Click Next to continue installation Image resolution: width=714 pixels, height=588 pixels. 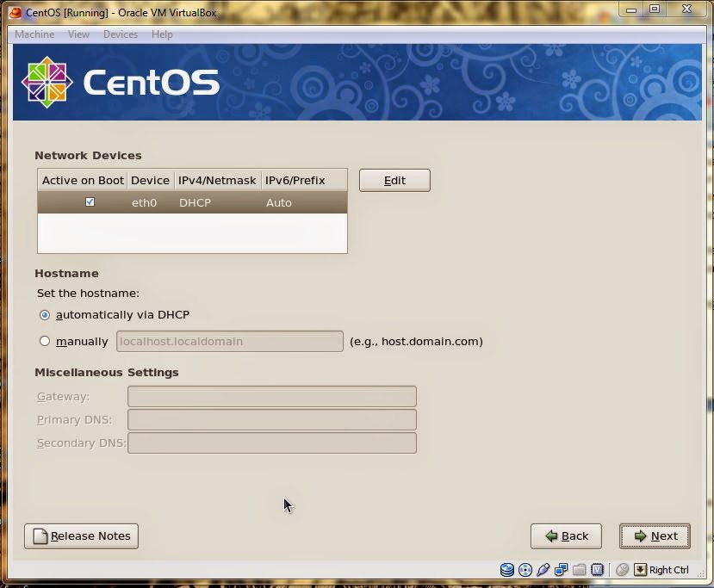point(655,536)
